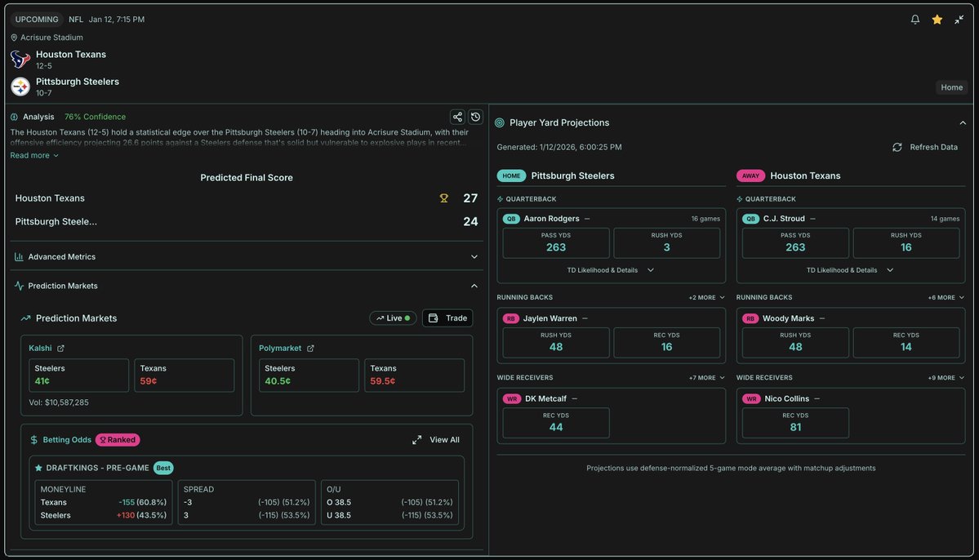Click the QB badge next to Aaron Rodgers
This screenshot has height=560, width=979.
coord(510,219)
